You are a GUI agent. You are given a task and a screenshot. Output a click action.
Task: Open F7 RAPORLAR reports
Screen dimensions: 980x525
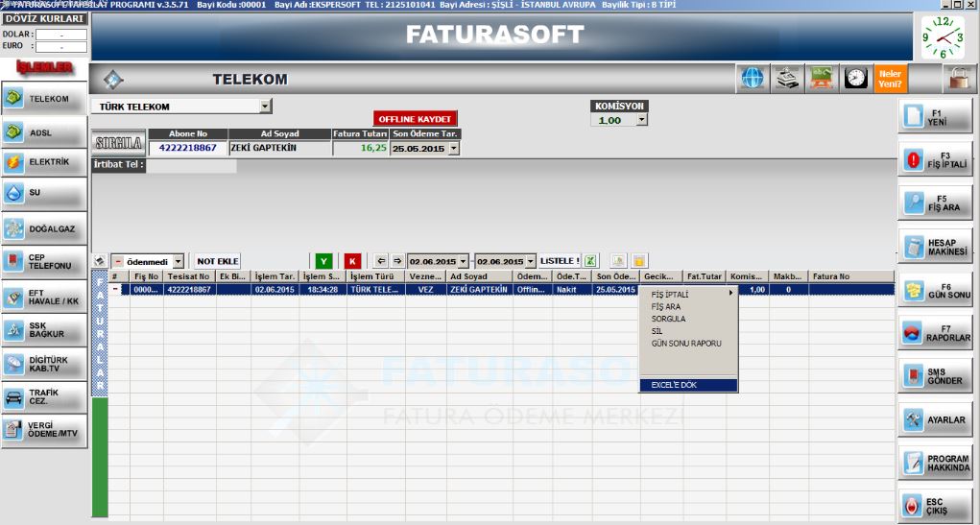[936, 332]
